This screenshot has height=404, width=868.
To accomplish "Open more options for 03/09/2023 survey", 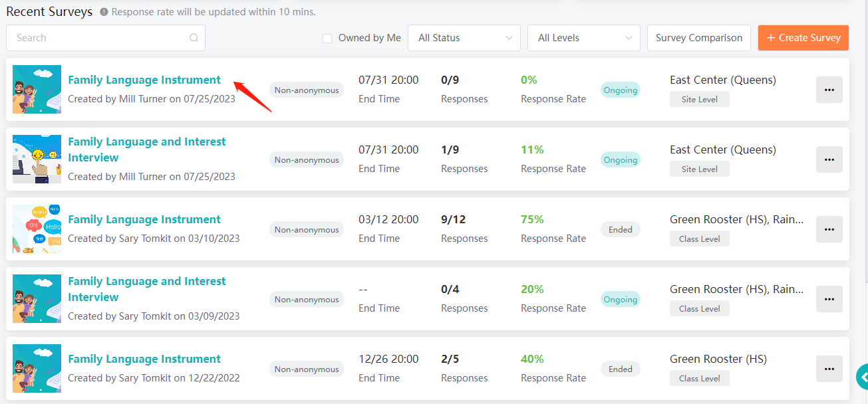I will [x=829, y=299].
